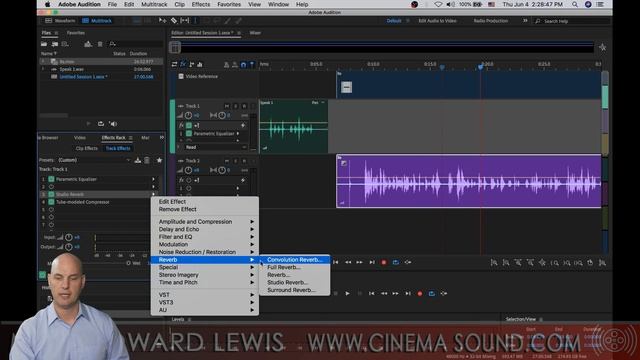This screenshot has width=640, height=360.
Task: Toggle power of Studio Reverb in Effects Rack
Action: [x=51, y=194]
